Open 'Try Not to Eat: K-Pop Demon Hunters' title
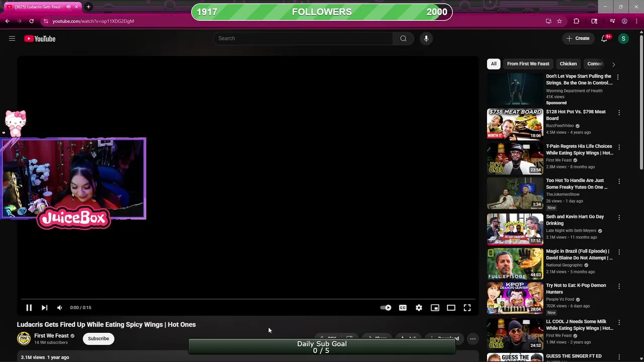 (576, 289)
